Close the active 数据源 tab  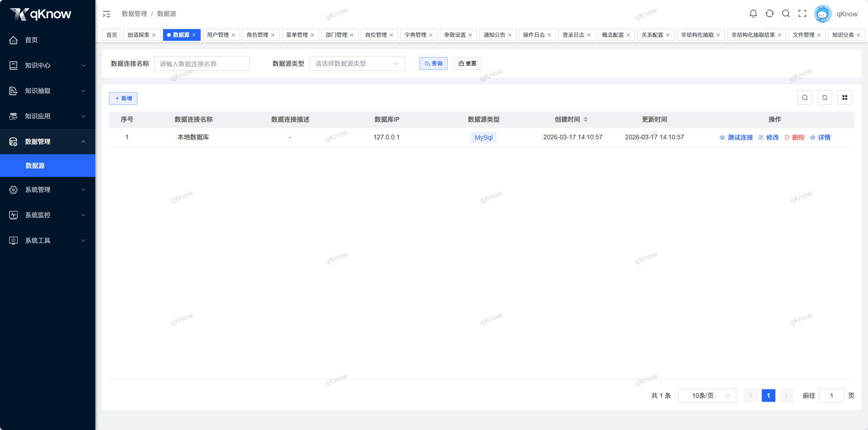(x=194, y=35)
